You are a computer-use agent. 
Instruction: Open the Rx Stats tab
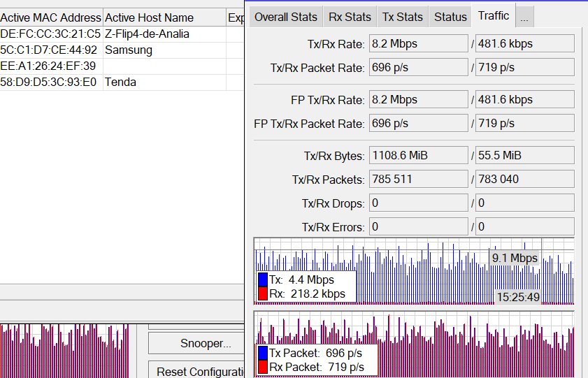coord(350,17)
